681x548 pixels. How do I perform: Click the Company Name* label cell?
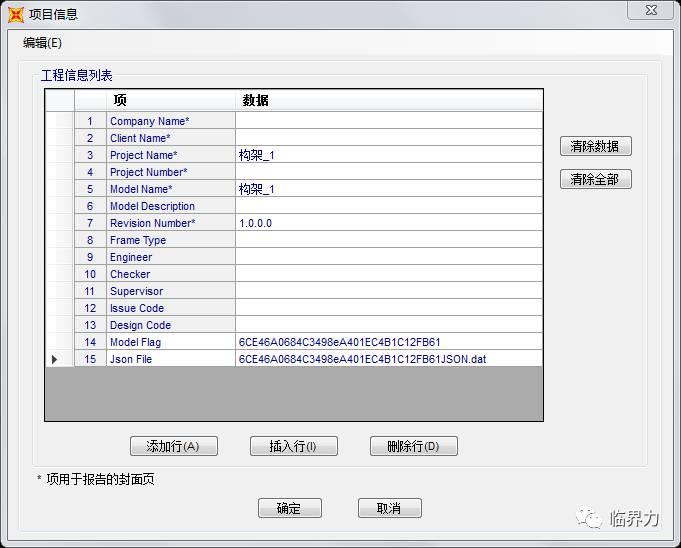tap(171, 121)
